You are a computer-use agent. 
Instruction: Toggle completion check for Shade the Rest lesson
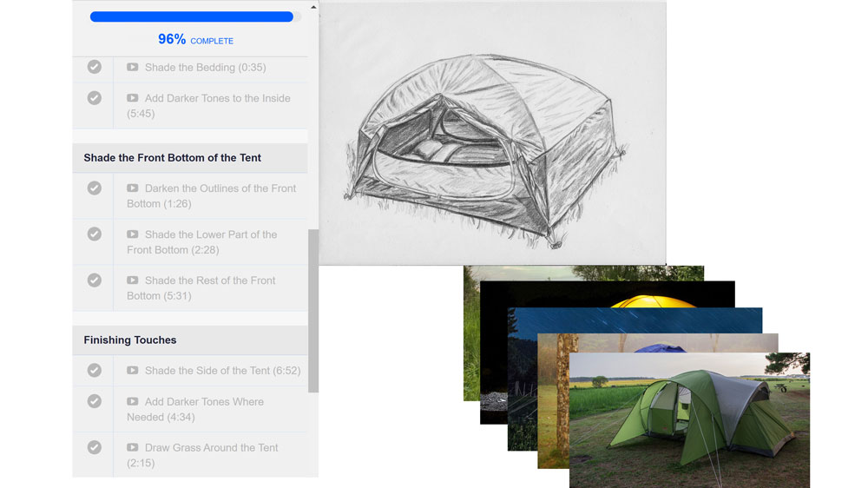[94, 280]
